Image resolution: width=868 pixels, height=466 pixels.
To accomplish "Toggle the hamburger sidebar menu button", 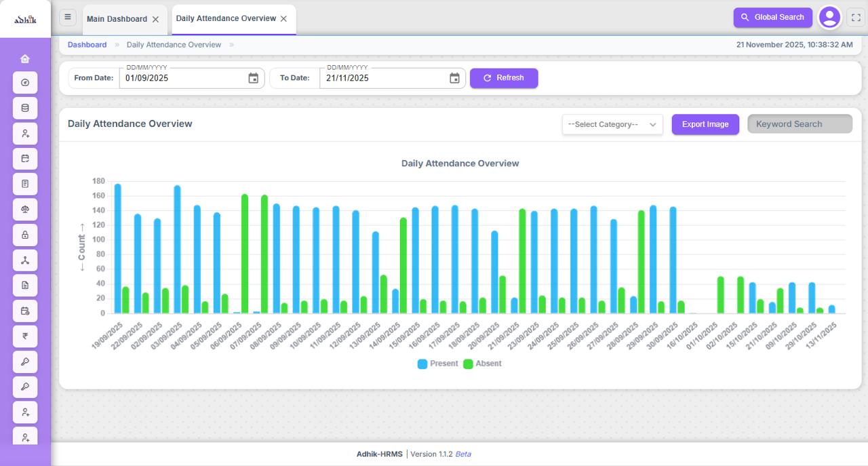I will point(67,18).
